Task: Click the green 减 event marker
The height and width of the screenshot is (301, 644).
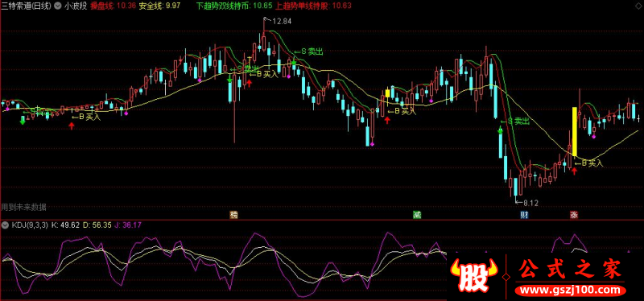Action: pos(417,215)
